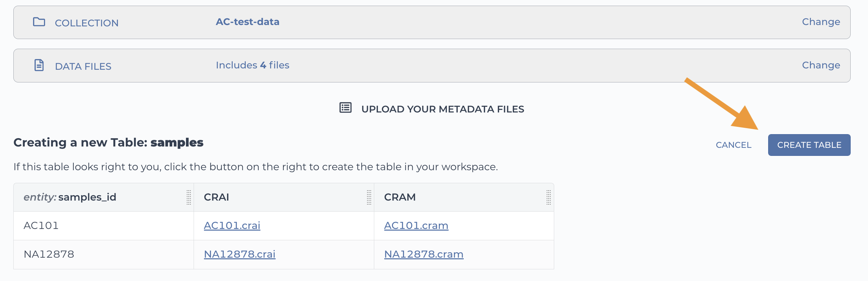Screen dimensions: 868x281
Task: Open the NA12878.crai file link
Action: tap(240, 254)
